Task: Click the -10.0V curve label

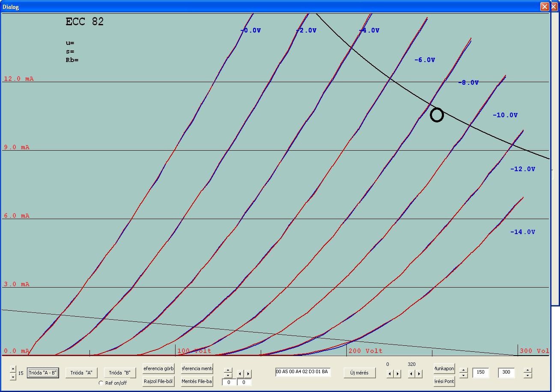Action: pos(505,115)
